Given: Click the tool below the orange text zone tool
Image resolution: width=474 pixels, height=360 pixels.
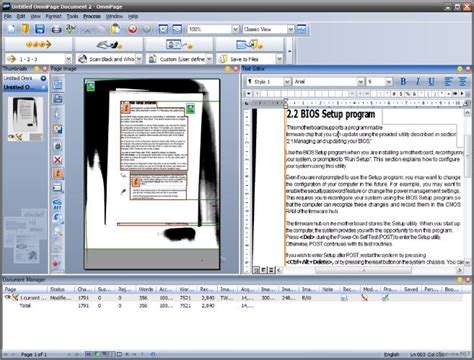Looking at the screenshot, I should point(58,188).
